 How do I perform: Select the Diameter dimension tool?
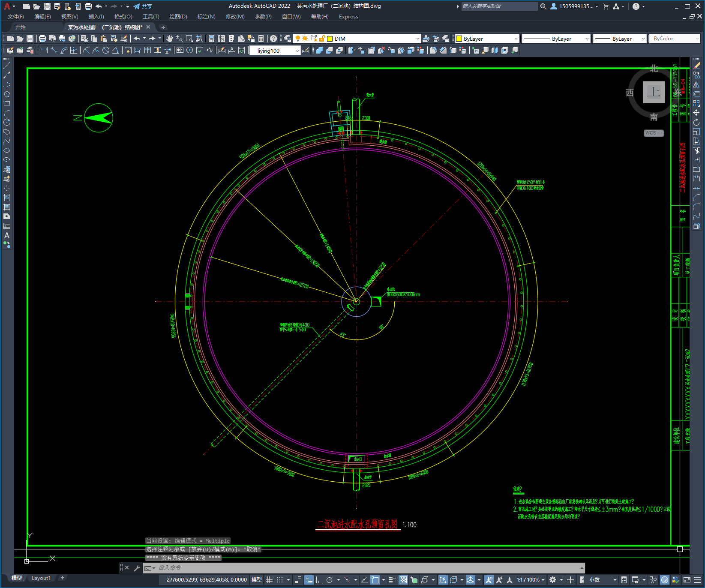pos(106,50)
